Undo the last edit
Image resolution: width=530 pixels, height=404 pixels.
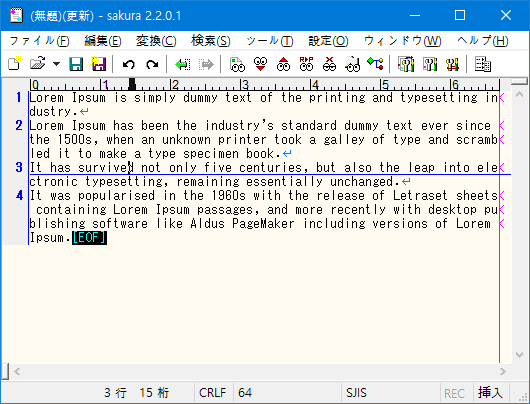[128, 64]
